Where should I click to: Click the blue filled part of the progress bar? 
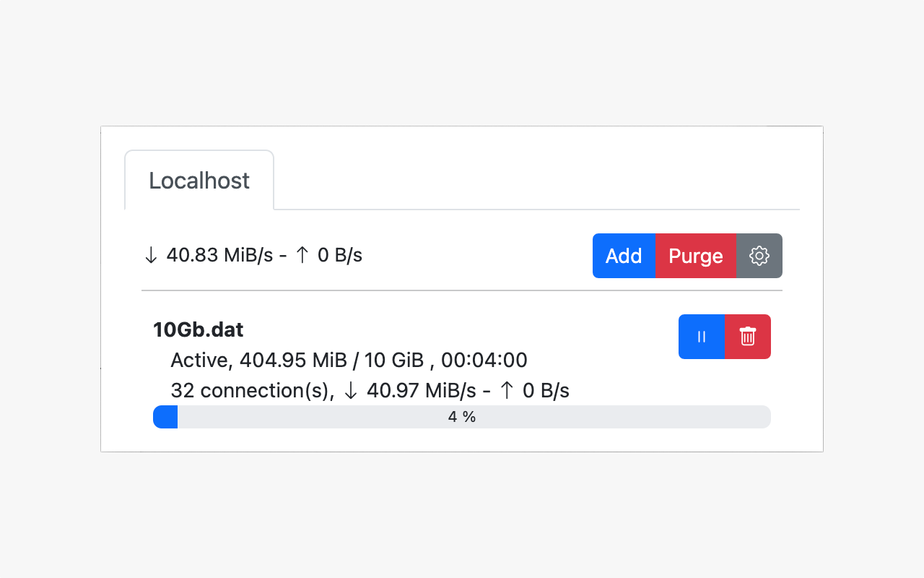[x=165, y=417]
